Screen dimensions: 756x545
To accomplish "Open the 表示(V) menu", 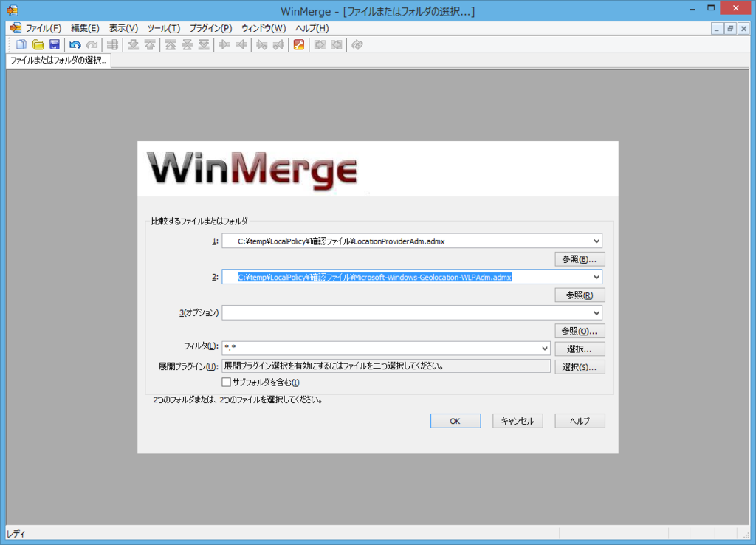I will [x=123, y=28].
